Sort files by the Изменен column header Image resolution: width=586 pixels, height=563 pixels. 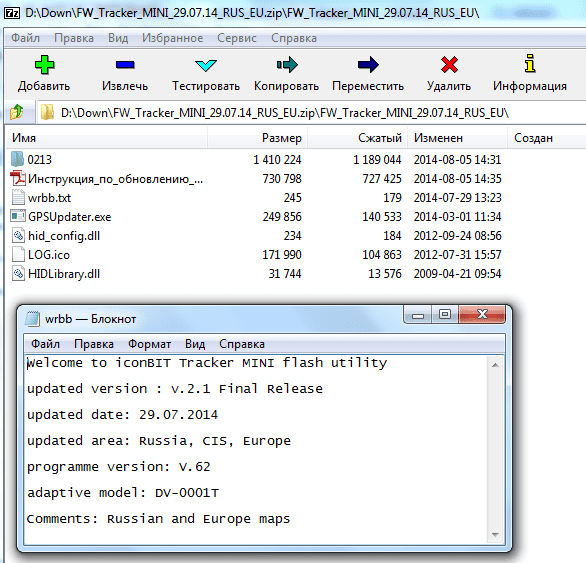pos(457,138)
